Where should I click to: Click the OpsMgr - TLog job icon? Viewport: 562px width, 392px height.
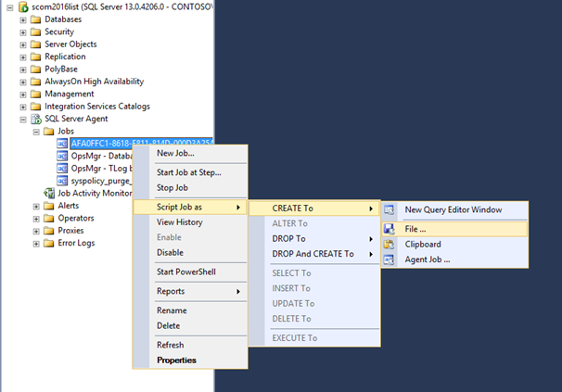click(62, 168)
